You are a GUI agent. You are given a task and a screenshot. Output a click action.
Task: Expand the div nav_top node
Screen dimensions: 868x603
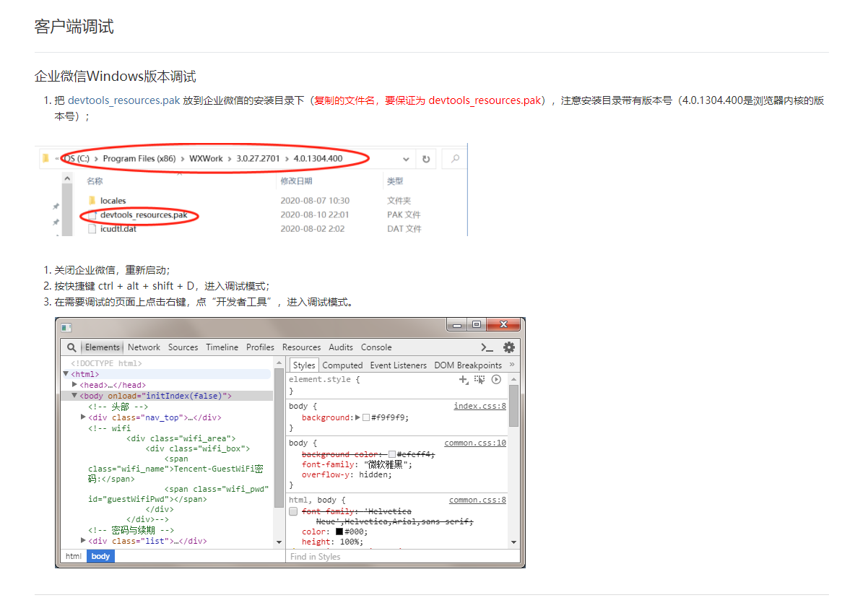84,417
